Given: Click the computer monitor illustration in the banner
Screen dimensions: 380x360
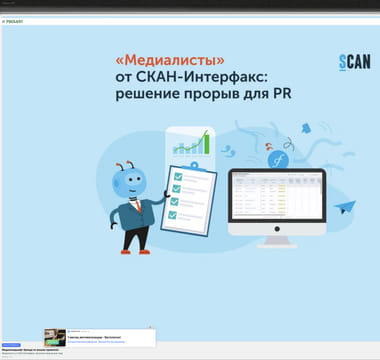Looking at the screenshot, I should pyautogui.click(x=277, y=207).
